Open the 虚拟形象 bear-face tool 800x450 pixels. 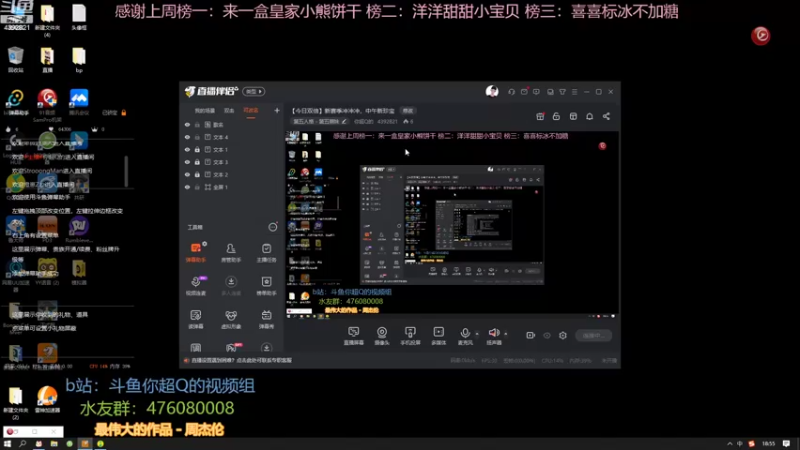click(x=231, y=319)
